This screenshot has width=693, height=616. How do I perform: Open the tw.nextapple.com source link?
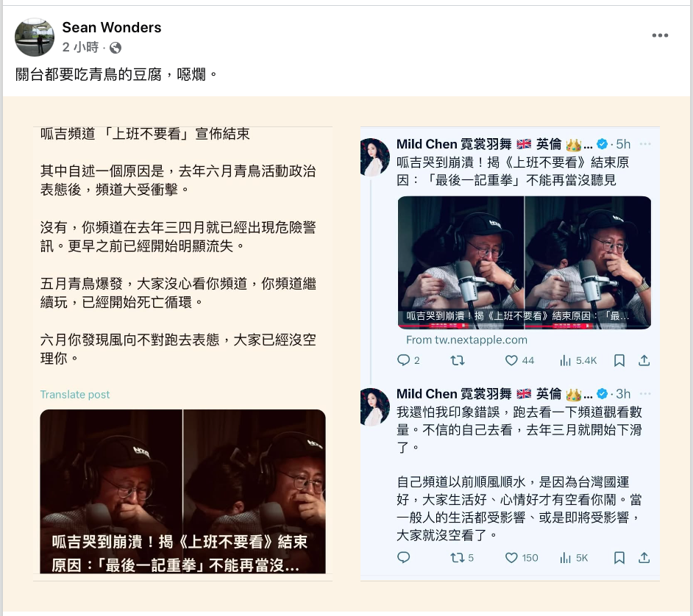pos(466,340)
